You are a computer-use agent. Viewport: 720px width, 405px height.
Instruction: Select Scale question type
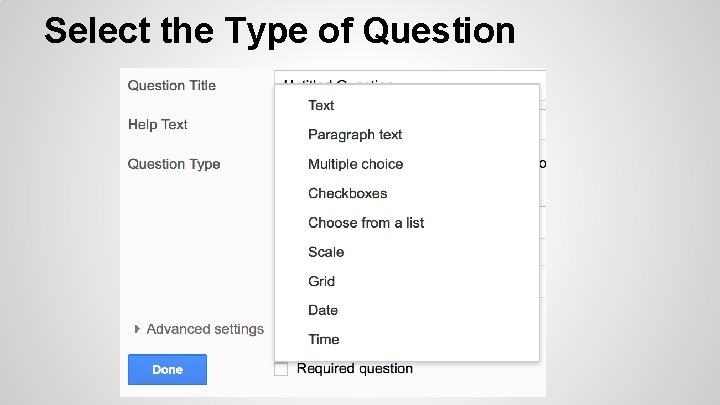pos(326,252)
